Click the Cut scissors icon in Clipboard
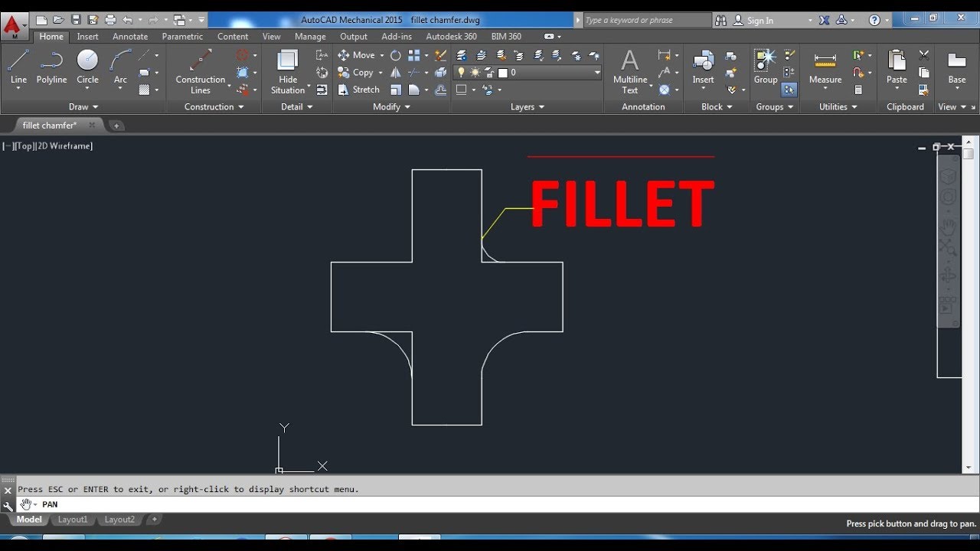Screen dimensions: 980x551 point(924,55)
